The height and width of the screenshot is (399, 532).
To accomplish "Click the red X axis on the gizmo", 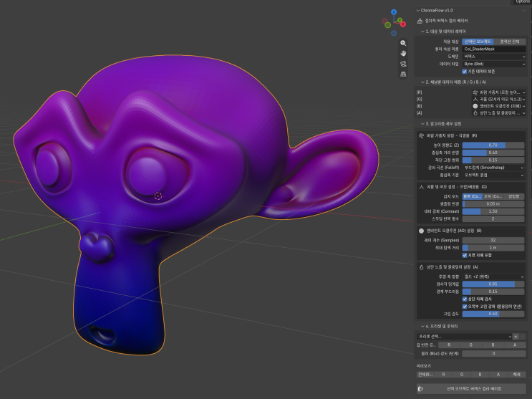I will click(x=402, y=24).
